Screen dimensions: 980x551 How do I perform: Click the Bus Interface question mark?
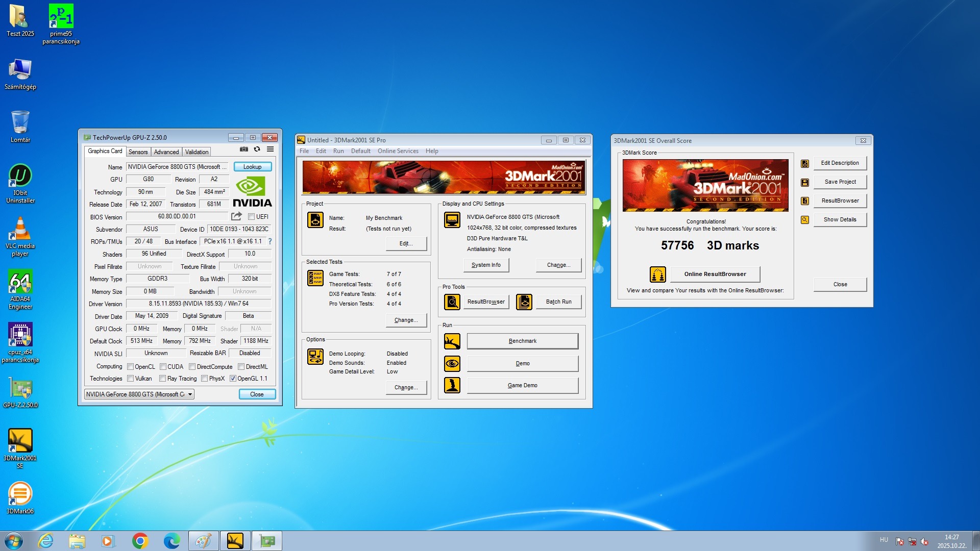click(270, 242)
